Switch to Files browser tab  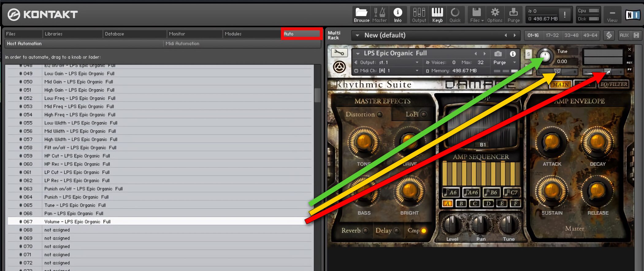point(23,34)
